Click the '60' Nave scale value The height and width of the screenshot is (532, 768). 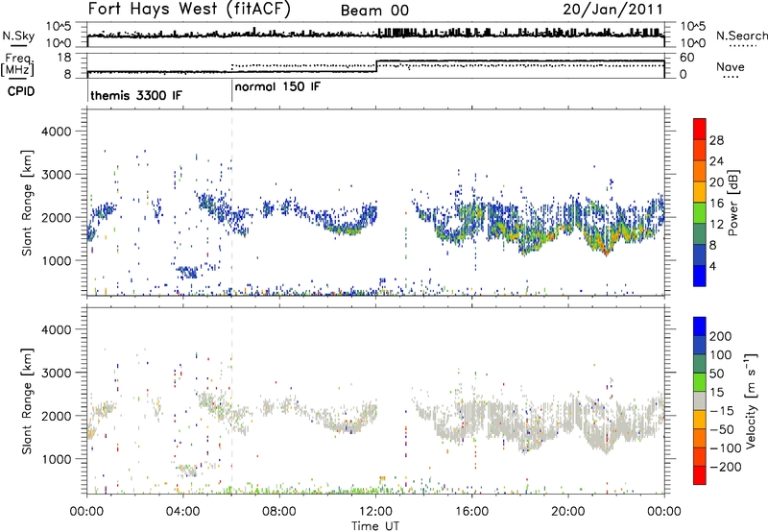point(686,58)
